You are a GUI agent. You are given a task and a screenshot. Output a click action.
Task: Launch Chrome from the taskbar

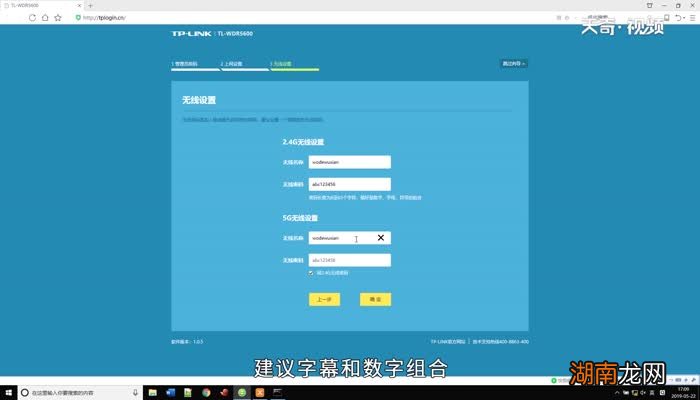(206, 393)
